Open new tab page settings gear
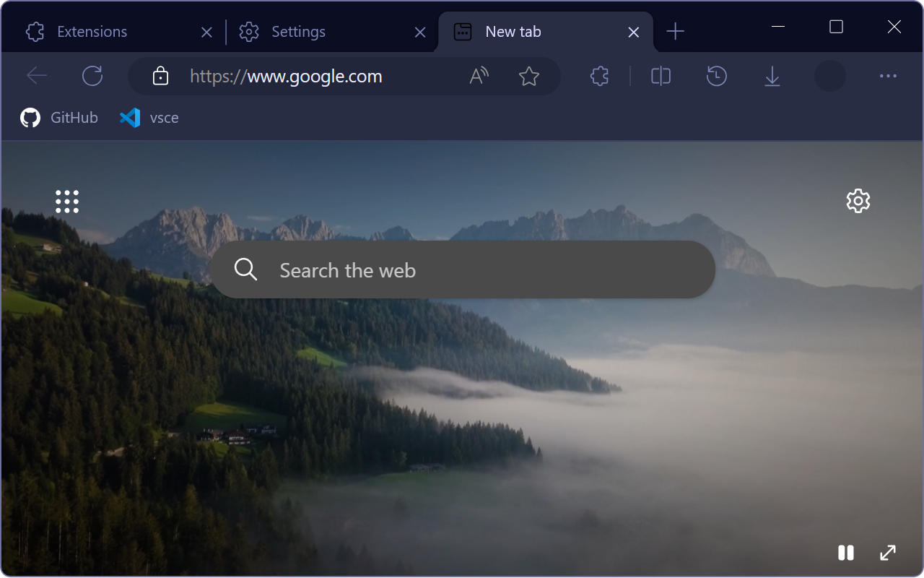Screen dimensions: 924x578 pos(858,201)
